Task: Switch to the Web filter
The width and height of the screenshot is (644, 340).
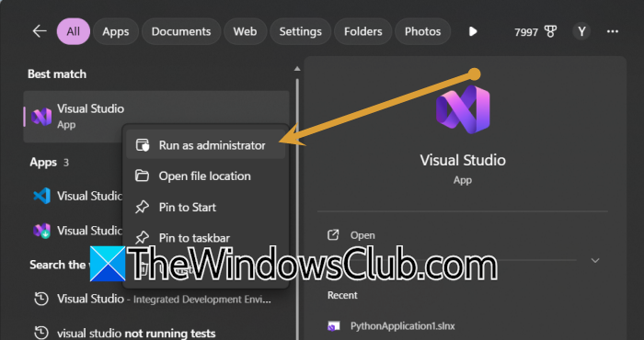Action: [245, 31]
